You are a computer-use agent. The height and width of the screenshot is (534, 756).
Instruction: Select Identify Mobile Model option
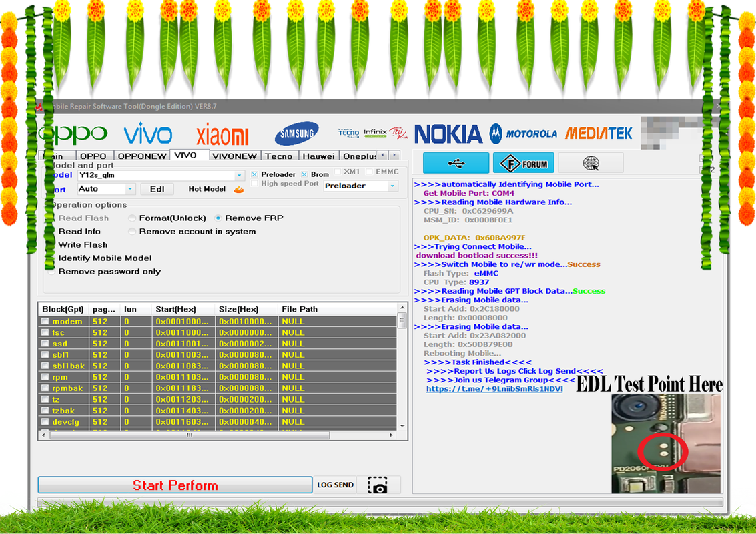tap(105, 258)
